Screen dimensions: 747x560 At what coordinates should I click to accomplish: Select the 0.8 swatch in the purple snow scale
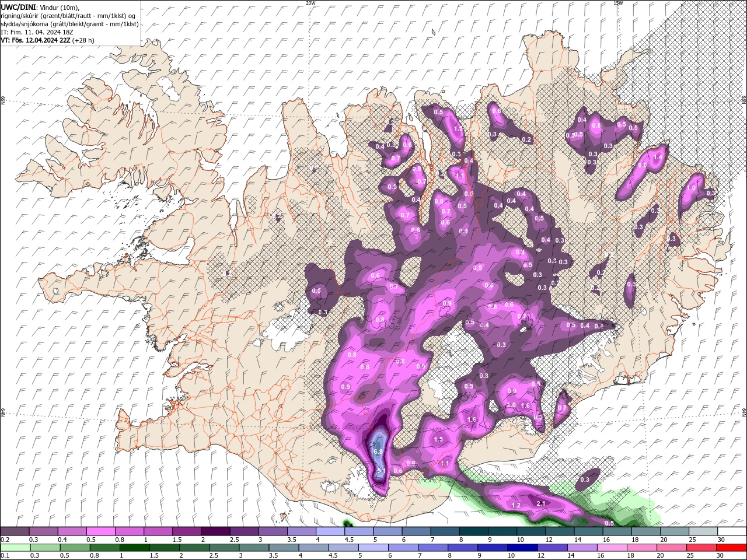[129, 531]
